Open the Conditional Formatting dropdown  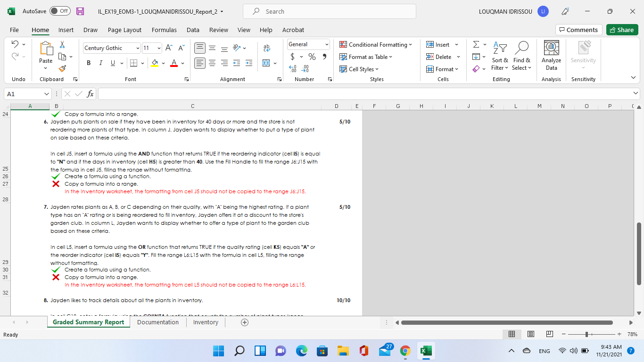376,44
